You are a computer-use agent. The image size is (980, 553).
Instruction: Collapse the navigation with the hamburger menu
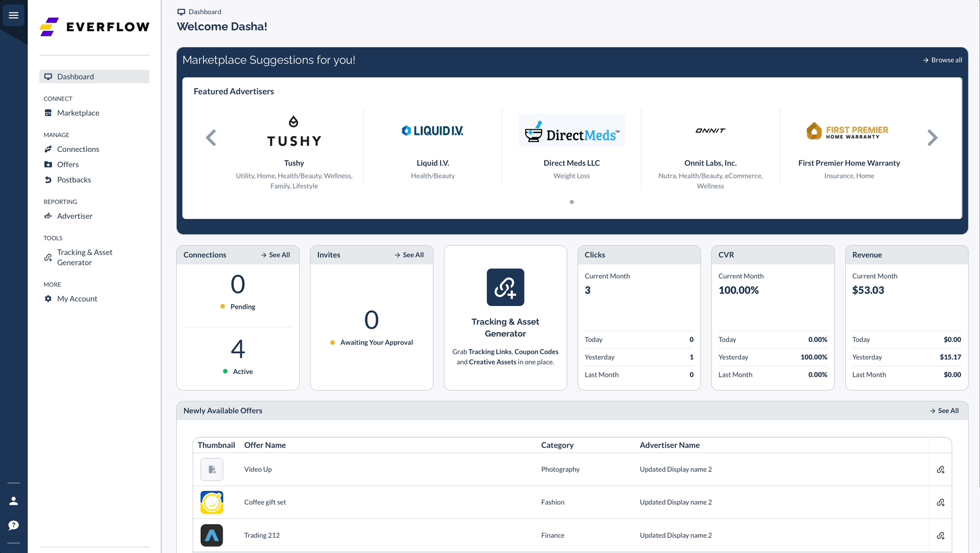coord(14,15)
